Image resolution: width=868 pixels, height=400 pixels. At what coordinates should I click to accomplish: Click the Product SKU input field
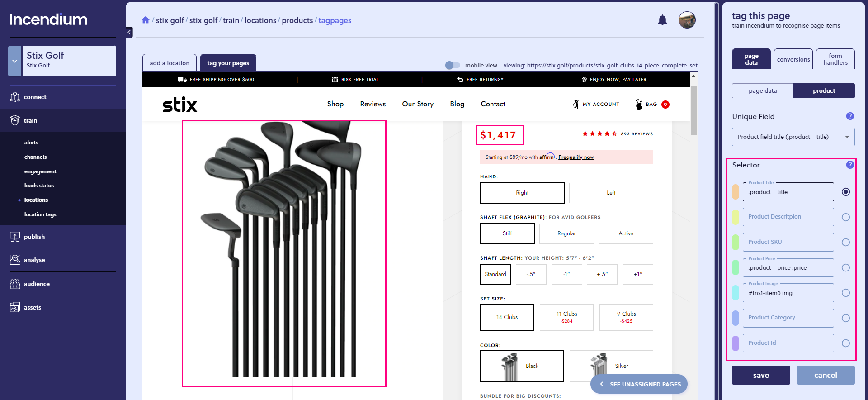pyautogui.click(x=788, y=242)
